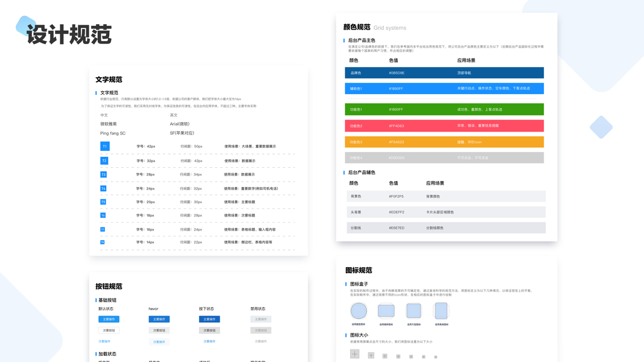644x362 pixels.
Task: Click the Ping fang SC font name
Action: [x=113, y=133]
